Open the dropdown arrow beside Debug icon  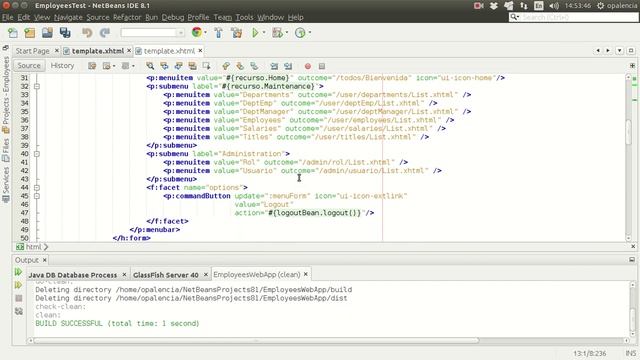[287, 33]
